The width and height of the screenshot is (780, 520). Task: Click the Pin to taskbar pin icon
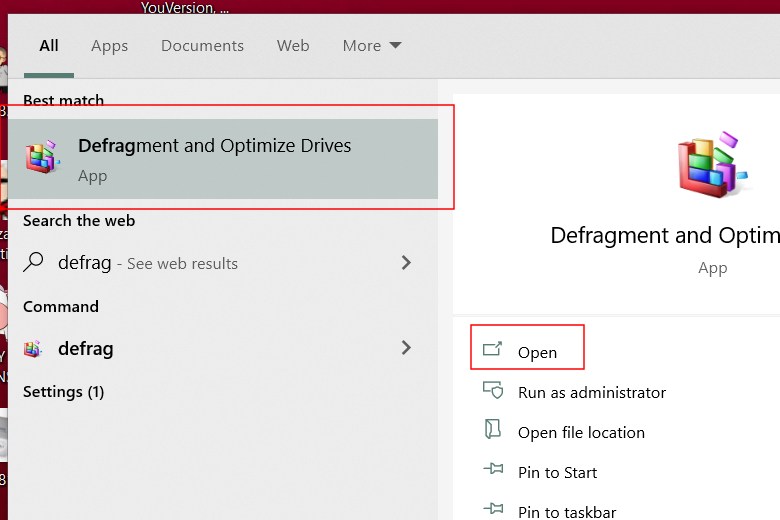pos(491,511)
